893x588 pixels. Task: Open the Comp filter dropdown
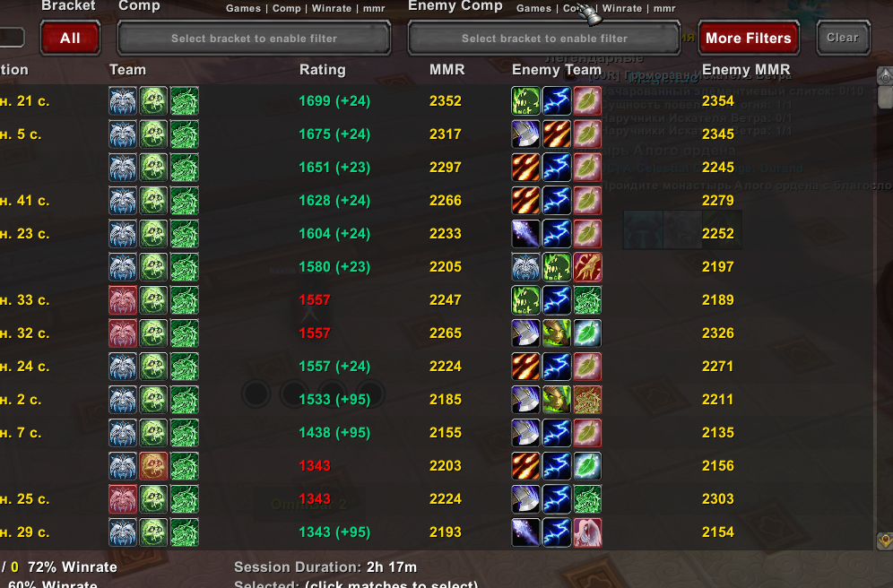254,39
